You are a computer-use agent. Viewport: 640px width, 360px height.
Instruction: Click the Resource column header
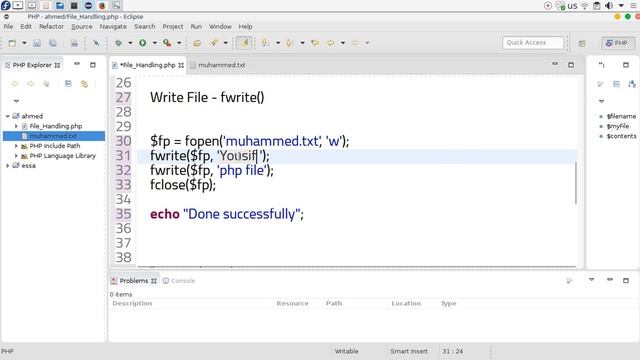pyautogui.click(x=292, y=304)
